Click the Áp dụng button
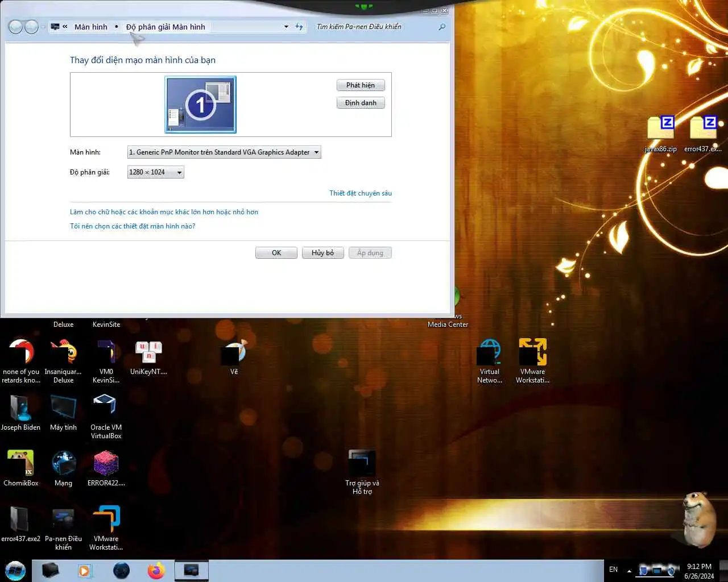 click(370, 253)
